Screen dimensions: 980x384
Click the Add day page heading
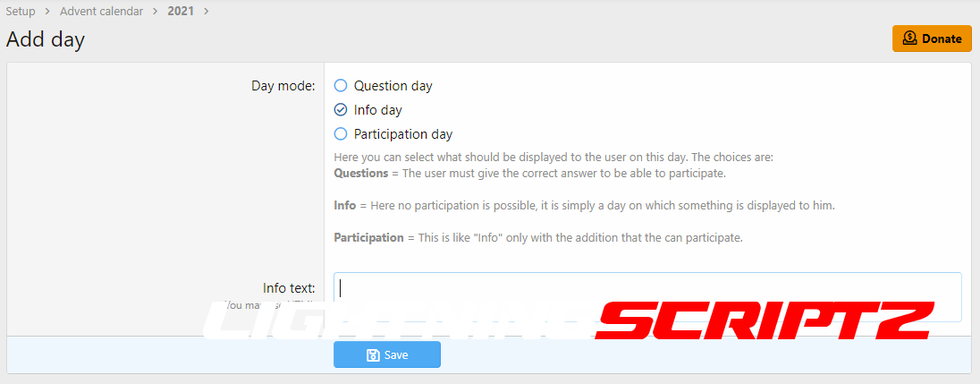[46, 40]
